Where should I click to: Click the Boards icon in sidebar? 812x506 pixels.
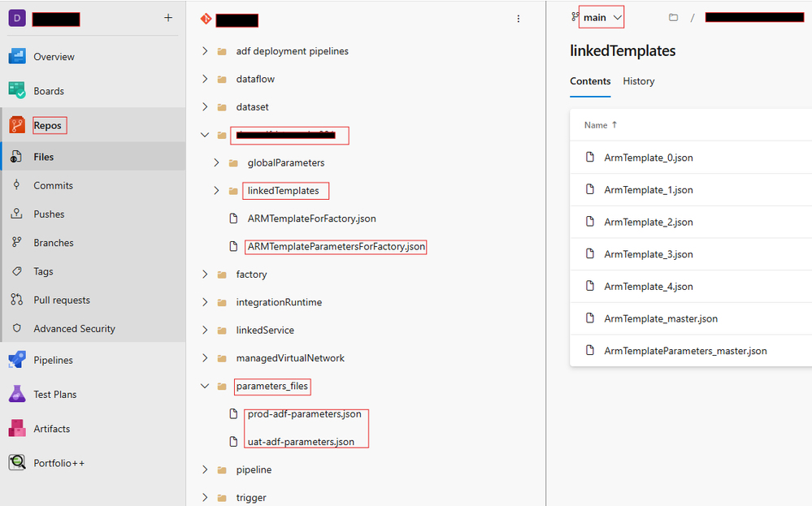tap(17, 90)
